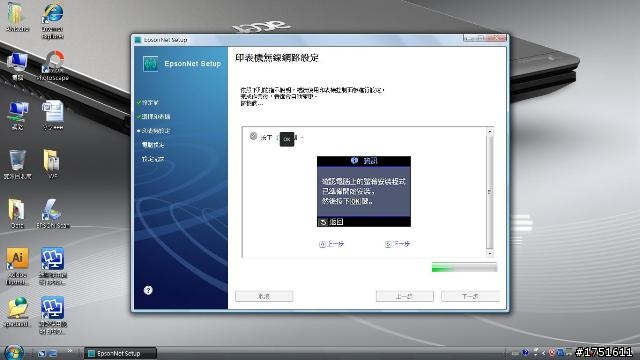Viewport: 640px width, 360px height.
Task: Click the green progress bar in the wizard
Action: pyautogui.click(x=464, y=268)
